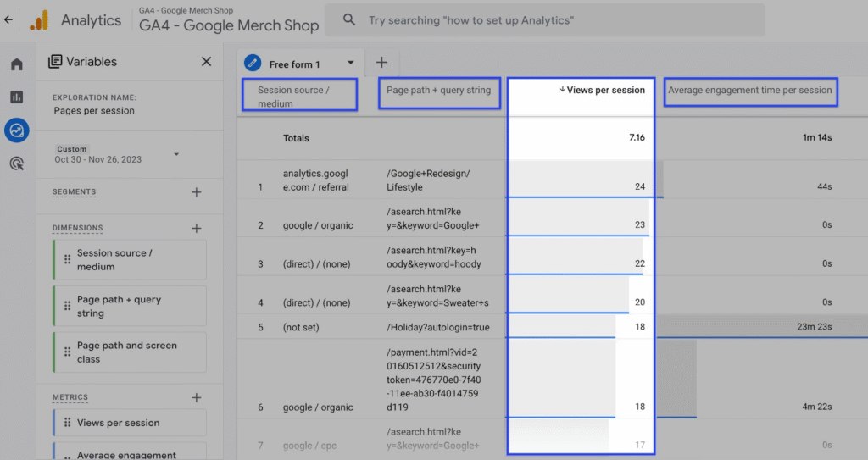Close the Variables panel

[207, 62]
